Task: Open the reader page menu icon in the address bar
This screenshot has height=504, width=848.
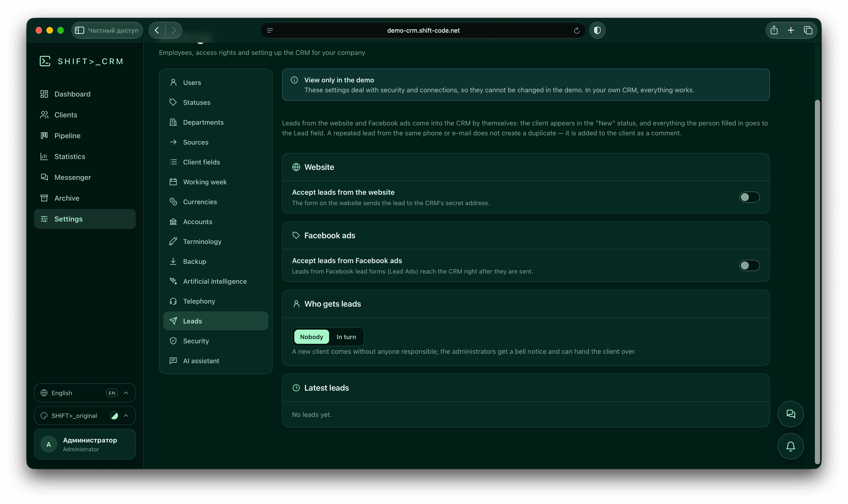Action: point(270,31)
